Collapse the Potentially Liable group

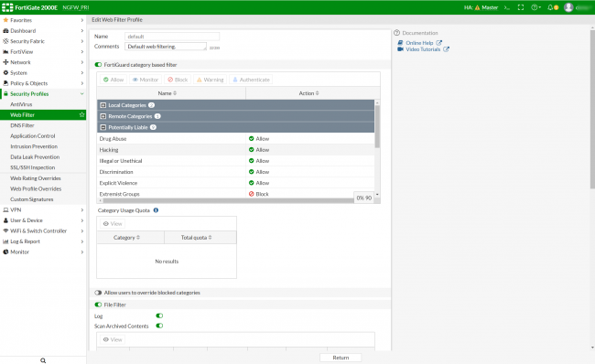[x=103, y=127]
